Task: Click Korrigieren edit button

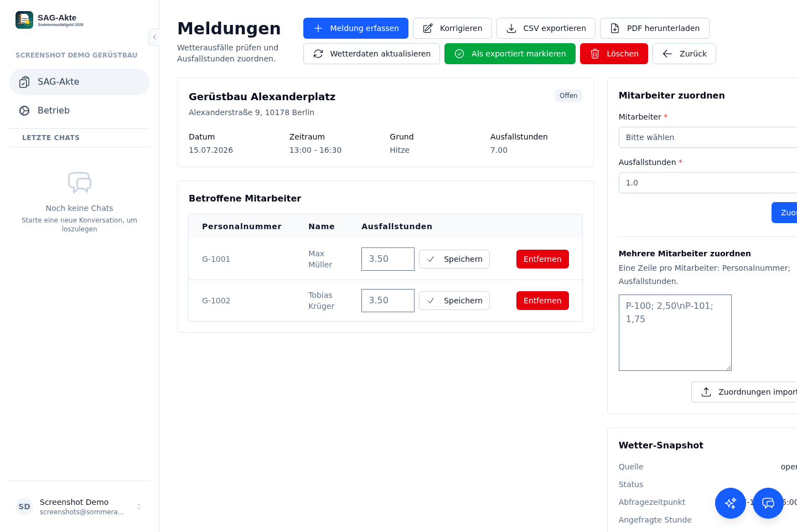Action: [452, 28]
